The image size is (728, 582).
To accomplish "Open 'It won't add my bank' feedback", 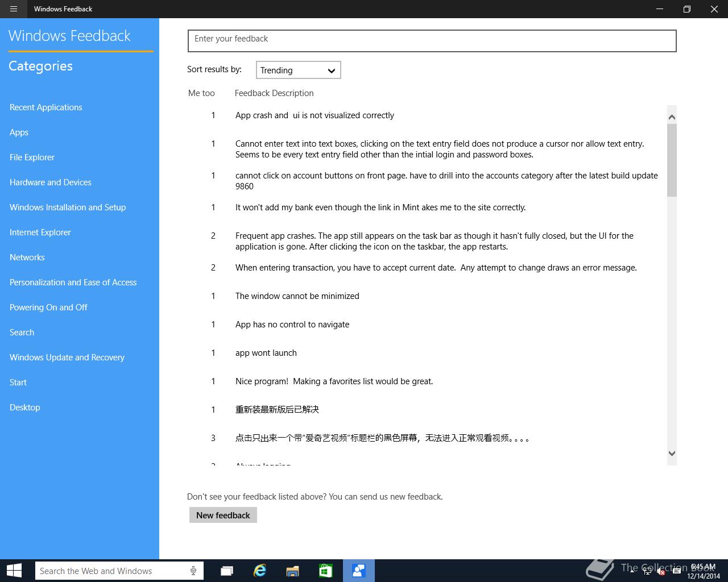I will [380, 207].
